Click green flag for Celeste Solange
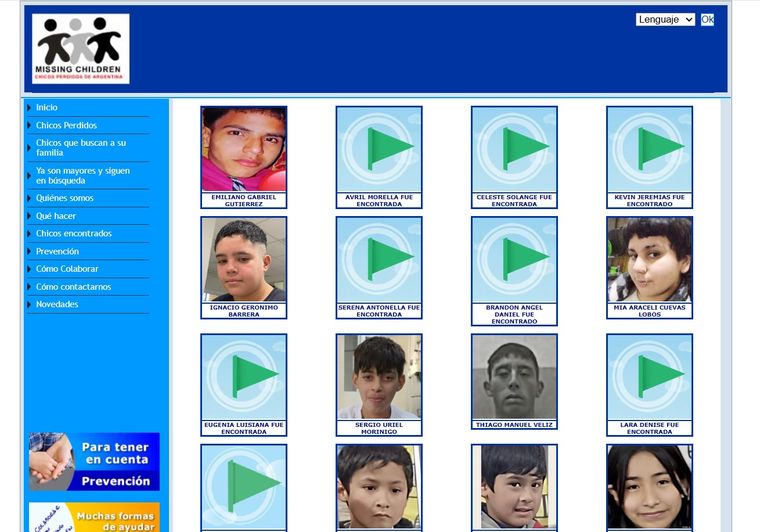Screen dimensions: 760x532 pos(514,149)
